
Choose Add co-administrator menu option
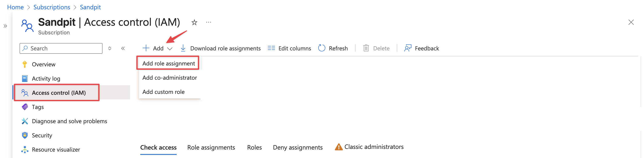(x=170, y=77)
